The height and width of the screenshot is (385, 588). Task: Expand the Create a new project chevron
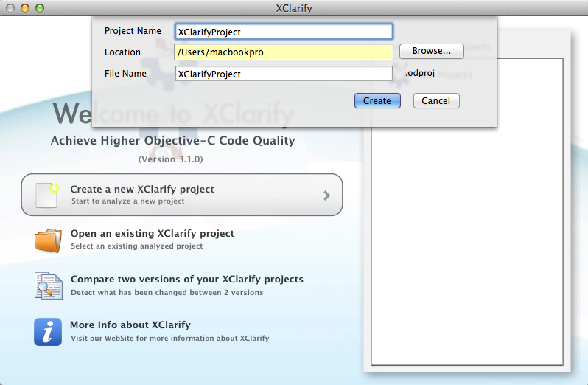click(x=326, y=195)
